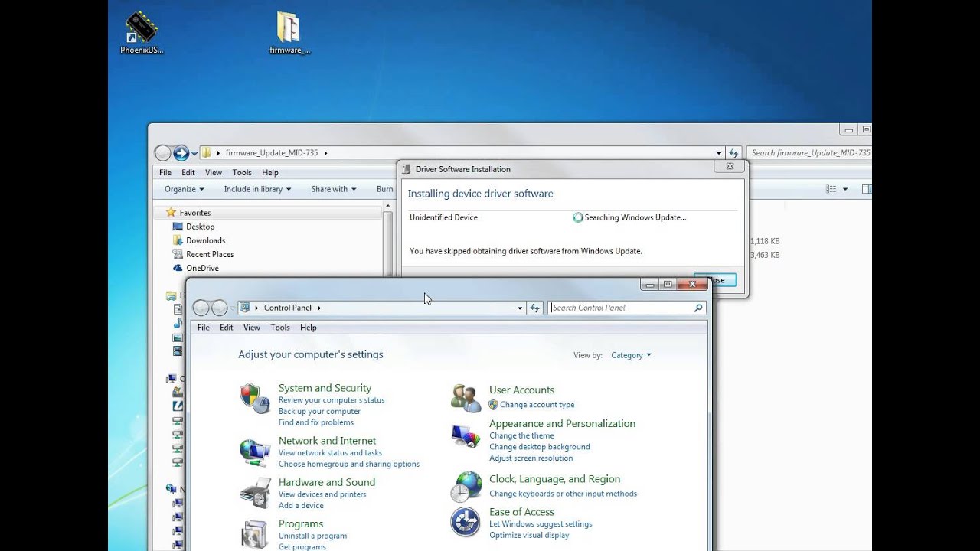The width and height of the screenshot is (980, 551).
Task: Open Ease of Access icon
Action: (465, 522)
